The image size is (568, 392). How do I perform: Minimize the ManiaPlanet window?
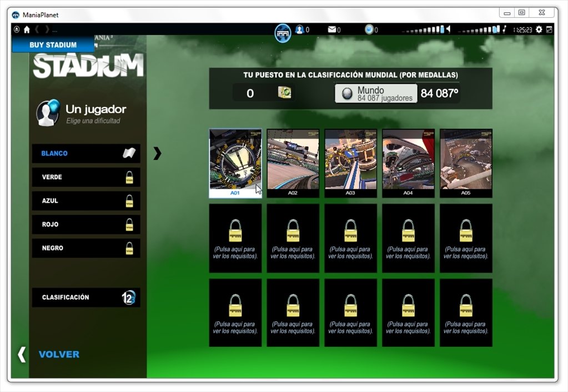point(507,13)
